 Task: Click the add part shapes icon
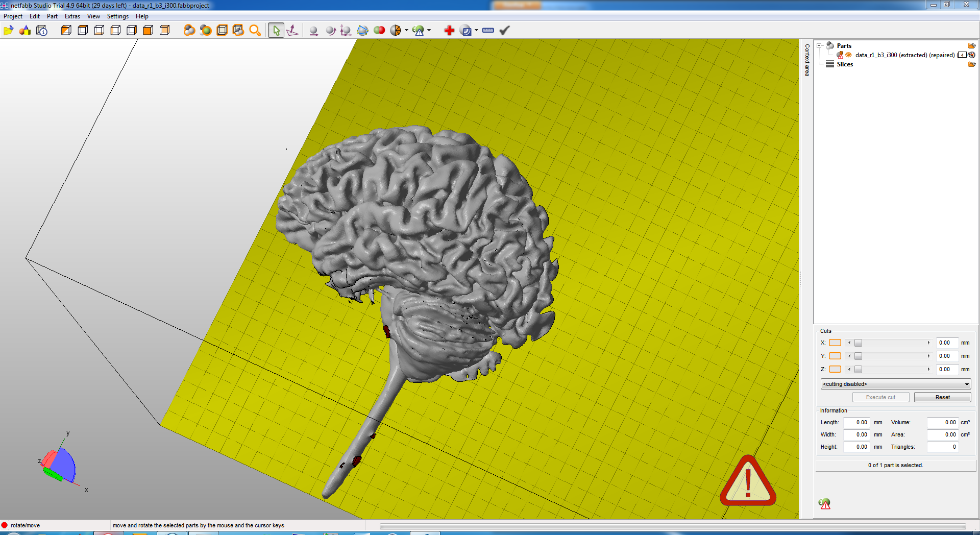24,31
